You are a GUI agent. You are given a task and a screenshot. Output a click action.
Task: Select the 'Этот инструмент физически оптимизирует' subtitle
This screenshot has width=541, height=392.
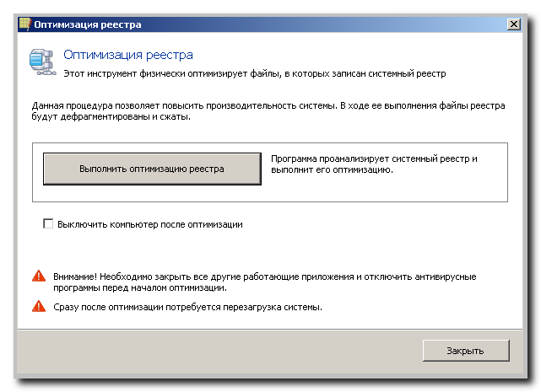pos(255,74)
